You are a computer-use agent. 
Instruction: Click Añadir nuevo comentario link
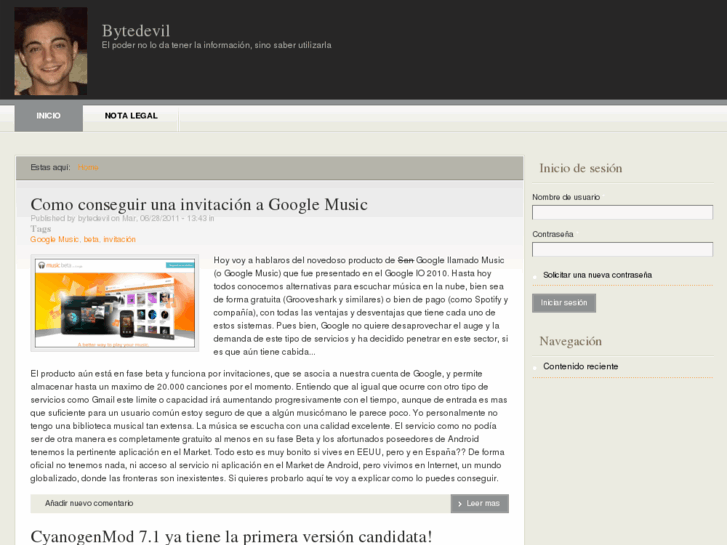click(89, 503)
